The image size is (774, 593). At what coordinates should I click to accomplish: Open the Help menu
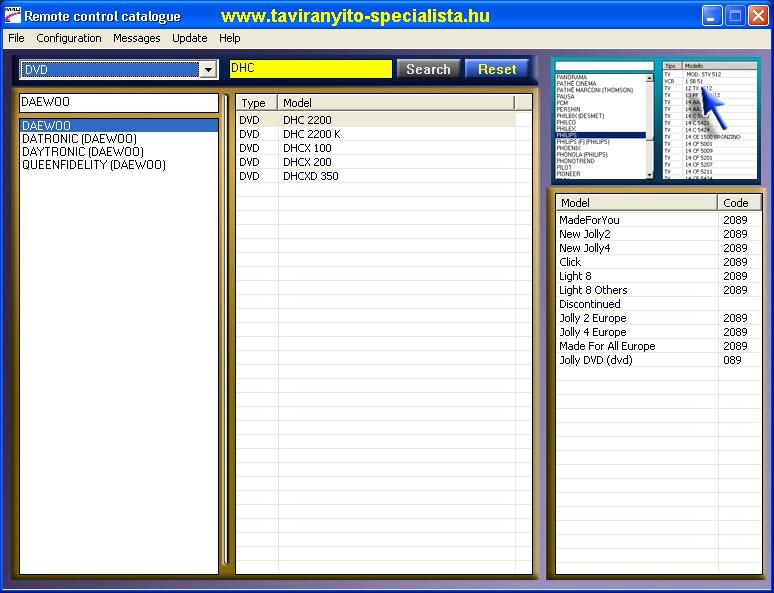pos(230,38)
